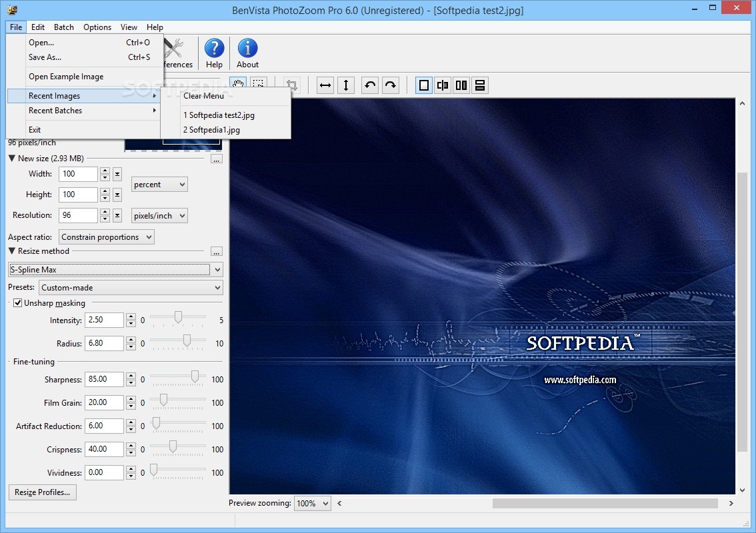Click the preview vertical scrollbar thumb

[x=742, y=311]
